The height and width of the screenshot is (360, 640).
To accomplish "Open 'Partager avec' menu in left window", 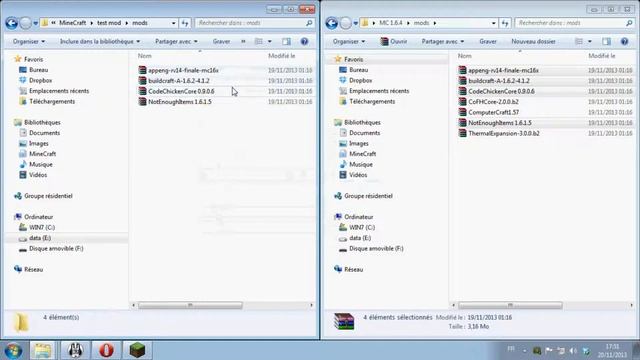I will (x=176, y=42).
